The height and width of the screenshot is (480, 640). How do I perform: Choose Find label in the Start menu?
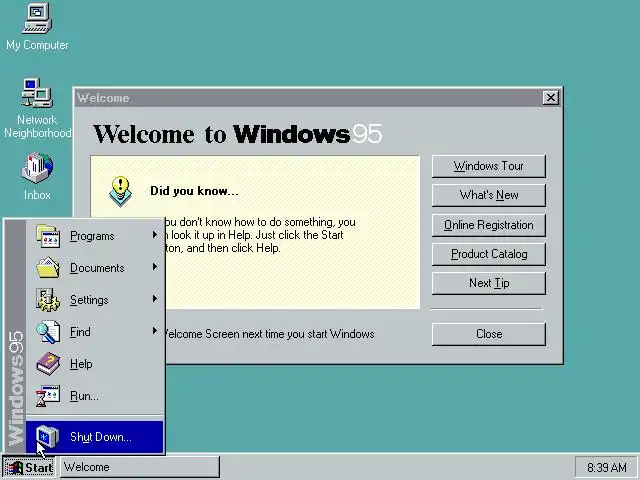click(80, 332)
